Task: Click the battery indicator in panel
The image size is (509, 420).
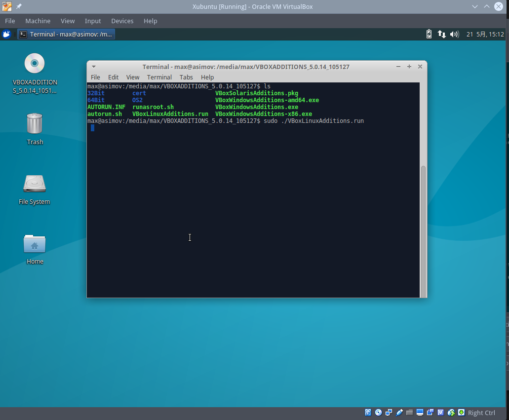Action: point(429,34)
